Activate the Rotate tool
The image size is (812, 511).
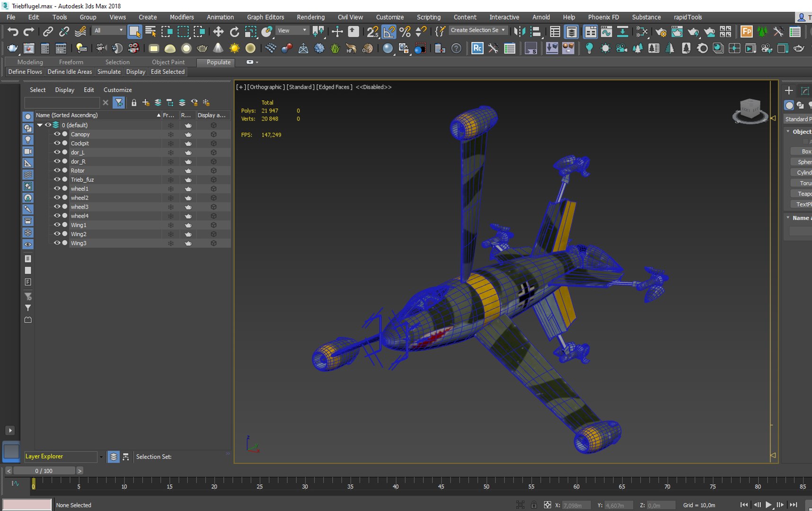234,32
